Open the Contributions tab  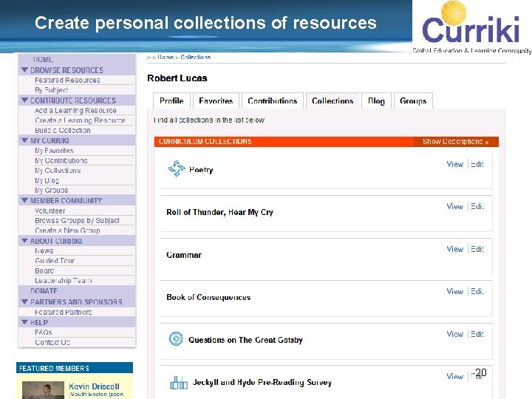tap(272, 100)
